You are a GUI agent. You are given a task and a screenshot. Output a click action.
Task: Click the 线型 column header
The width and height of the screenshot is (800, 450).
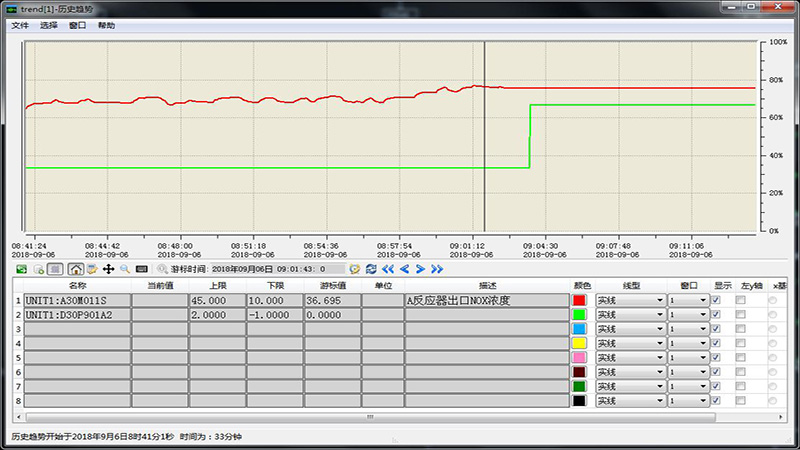click(631, 286)
